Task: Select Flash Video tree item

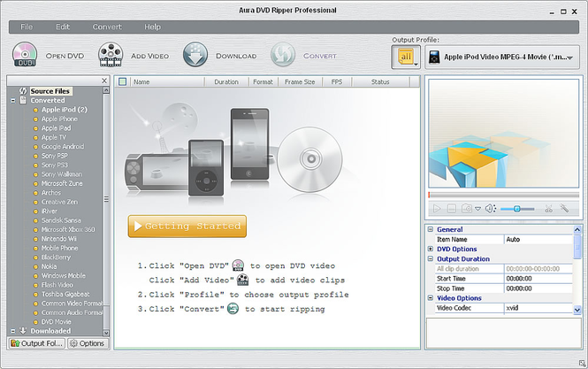Action: click(x=57, y=285)
